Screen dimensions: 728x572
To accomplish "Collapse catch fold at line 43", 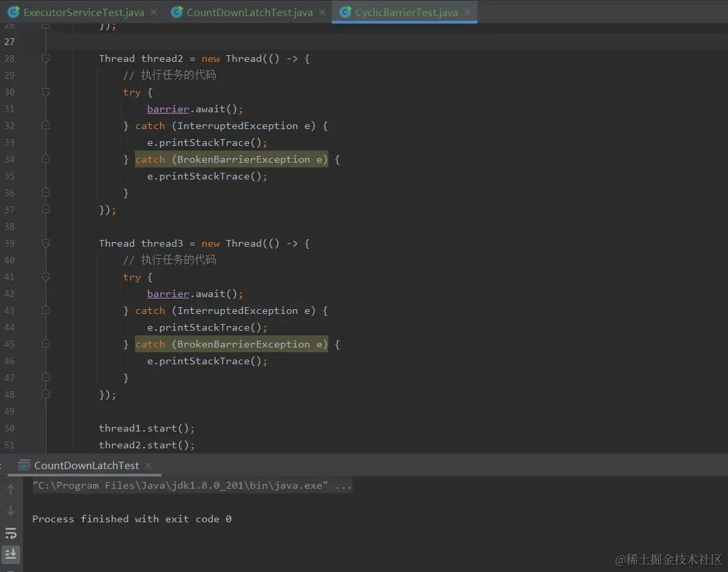I will point(46,311).
